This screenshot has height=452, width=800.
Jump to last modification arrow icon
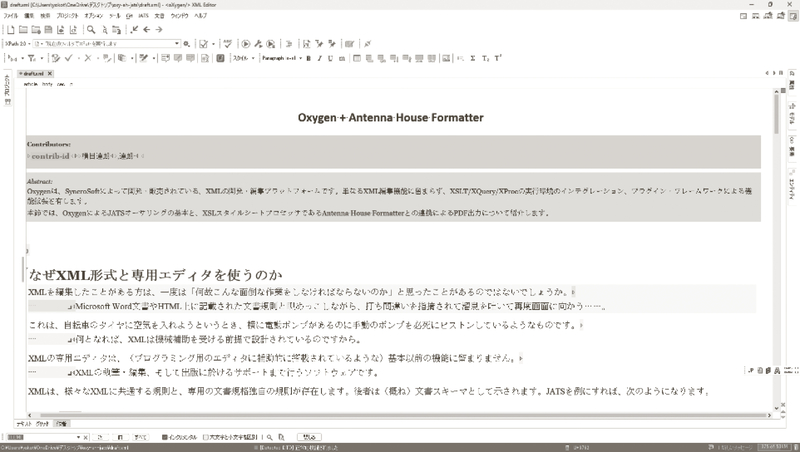click(134, 30)
